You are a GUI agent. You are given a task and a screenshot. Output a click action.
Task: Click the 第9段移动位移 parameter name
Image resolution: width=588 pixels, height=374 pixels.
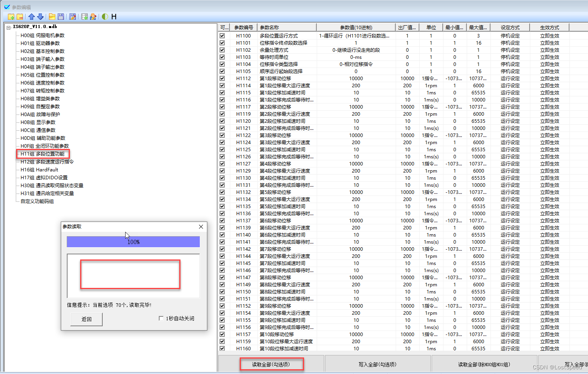tap(275, 306)
